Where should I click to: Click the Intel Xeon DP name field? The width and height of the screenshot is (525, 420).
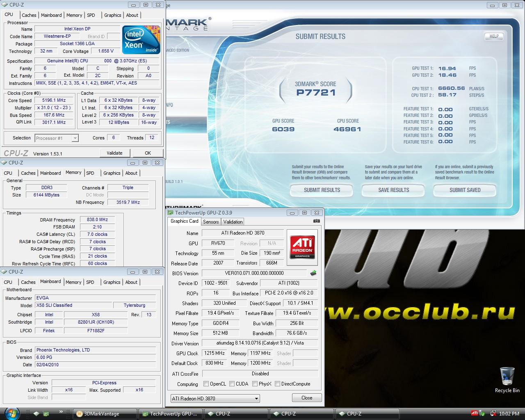pos(77,29)
